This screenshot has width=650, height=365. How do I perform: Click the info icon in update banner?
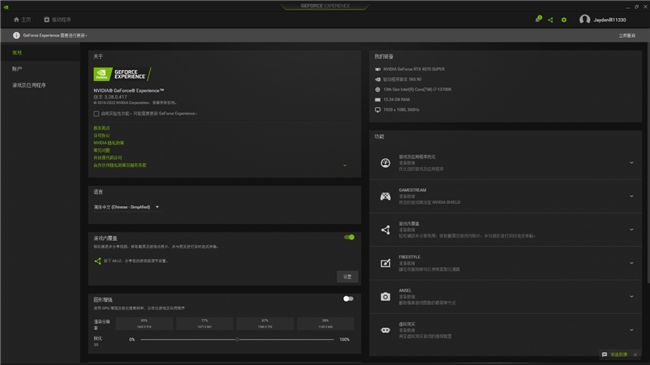click(16, 35)
